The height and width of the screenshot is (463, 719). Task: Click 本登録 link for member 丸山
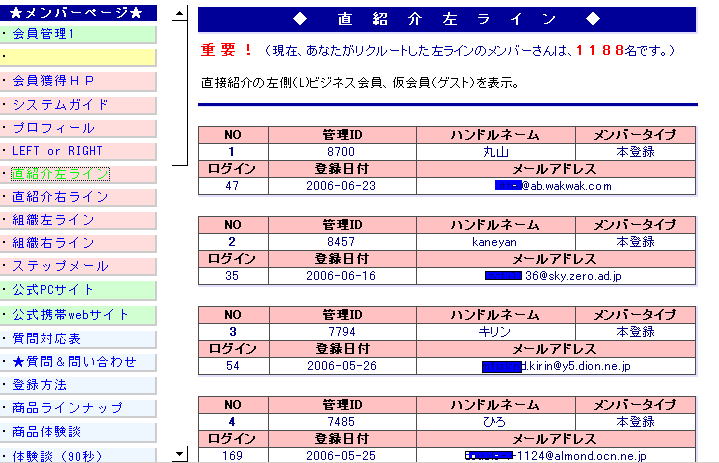coord(635,152)
